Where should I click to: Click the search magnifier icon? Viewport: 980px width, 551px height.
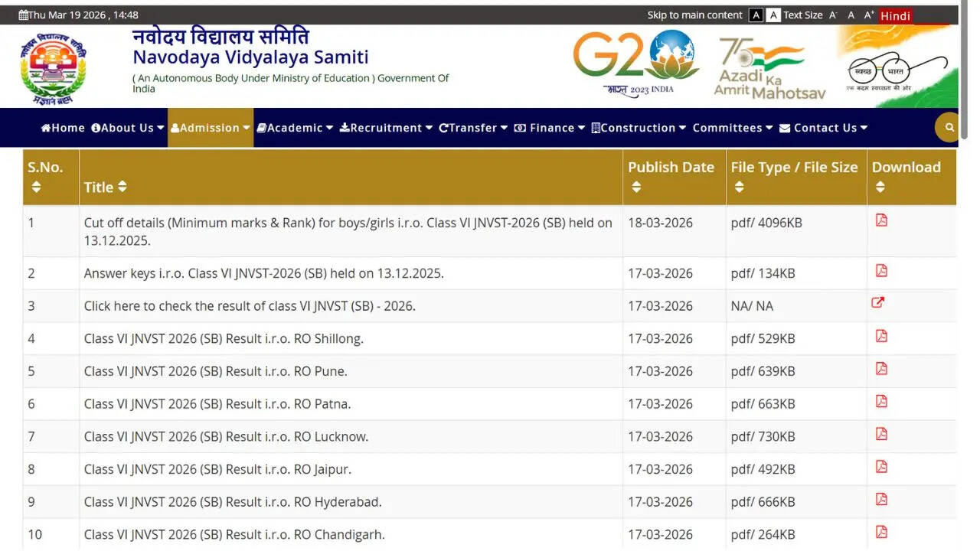949,128
